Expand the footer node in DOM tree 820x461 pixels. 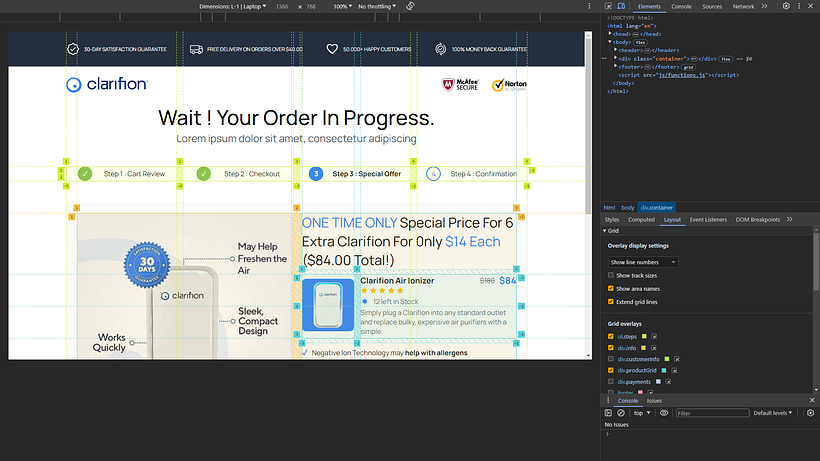click(616, 67)
